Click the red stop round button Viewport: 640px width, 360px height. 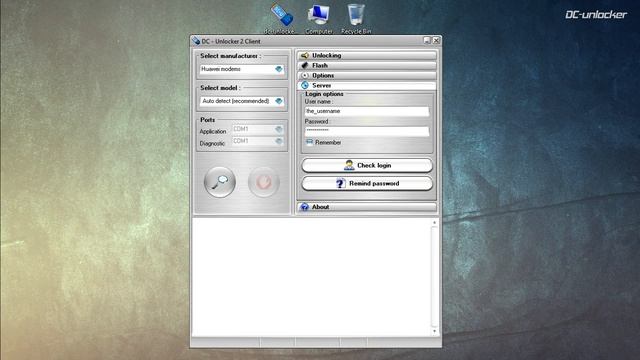coord(264,182)
